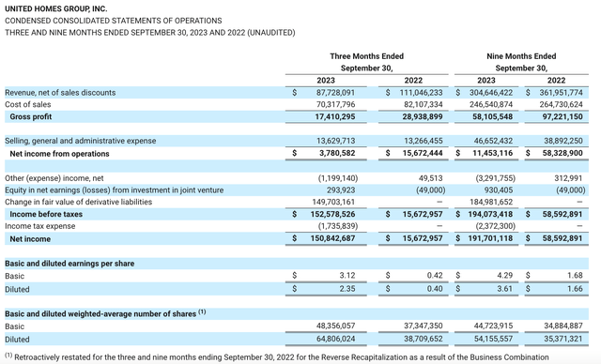This screenshot has height=364, width=601.
Task: Click the Retroactively restated footnote text
Action: pyautogui.click(x=282, y=357)
